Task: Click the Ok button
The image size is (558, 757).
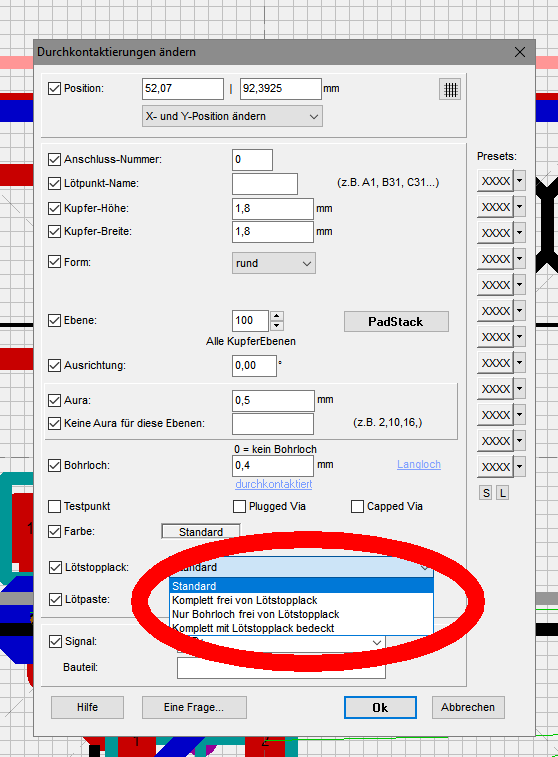Action: pyautogui.click(x=380, y=707)
